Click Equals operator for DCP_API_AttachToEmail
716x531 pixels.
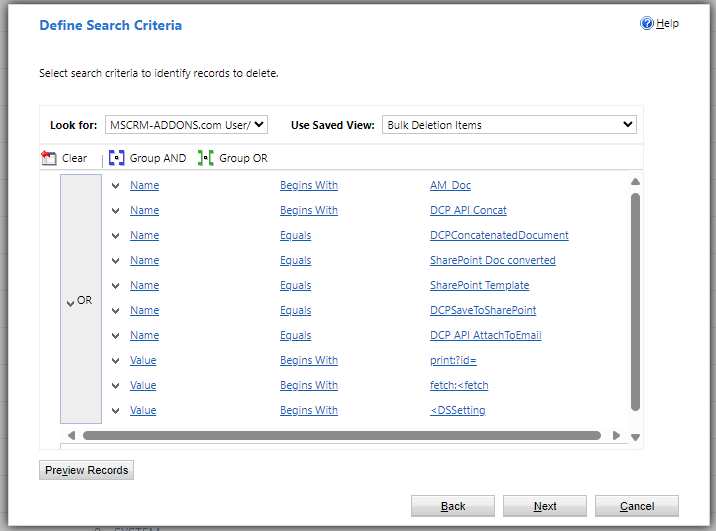coord(295,336)
